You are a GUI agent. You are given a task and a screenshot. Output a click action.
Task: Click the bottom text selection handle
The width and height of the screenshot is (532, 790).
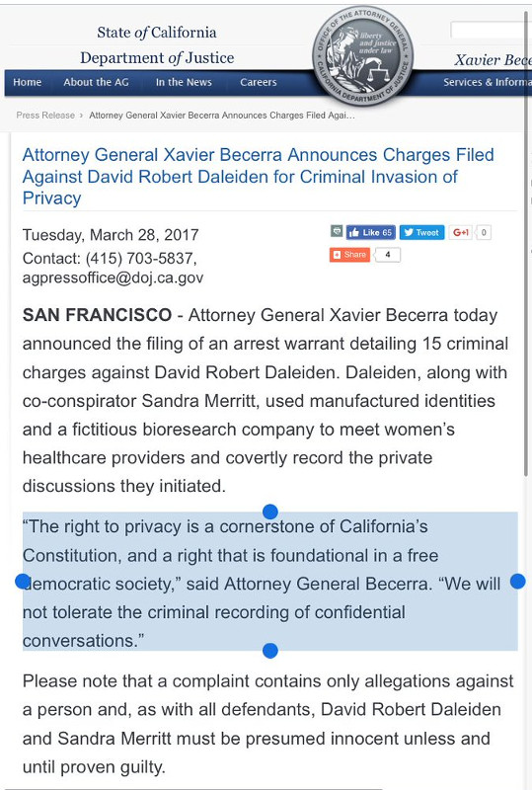(x=270, y=651)
